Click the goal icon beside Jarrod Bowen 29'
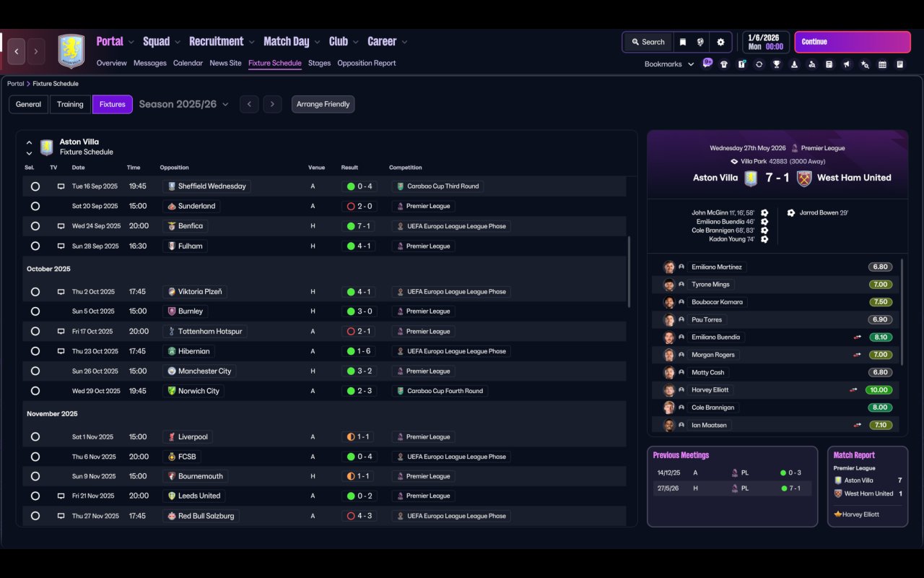 [791, 213]
